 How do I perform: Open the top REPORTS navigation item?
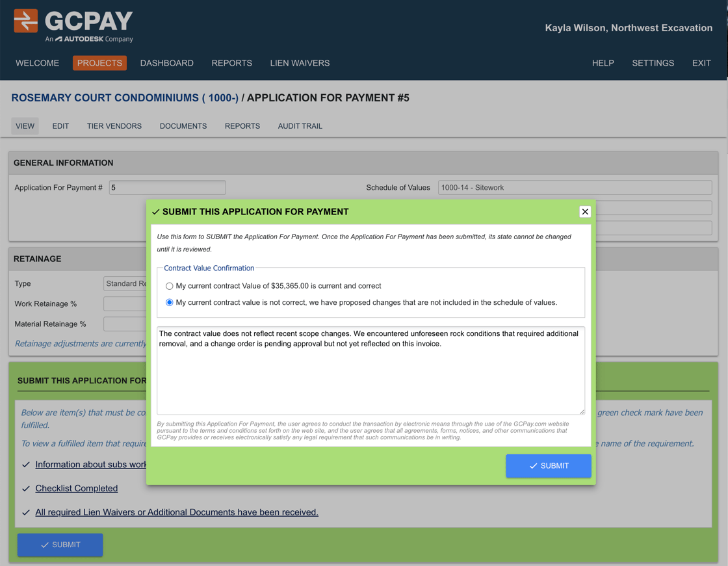[231, 63]
